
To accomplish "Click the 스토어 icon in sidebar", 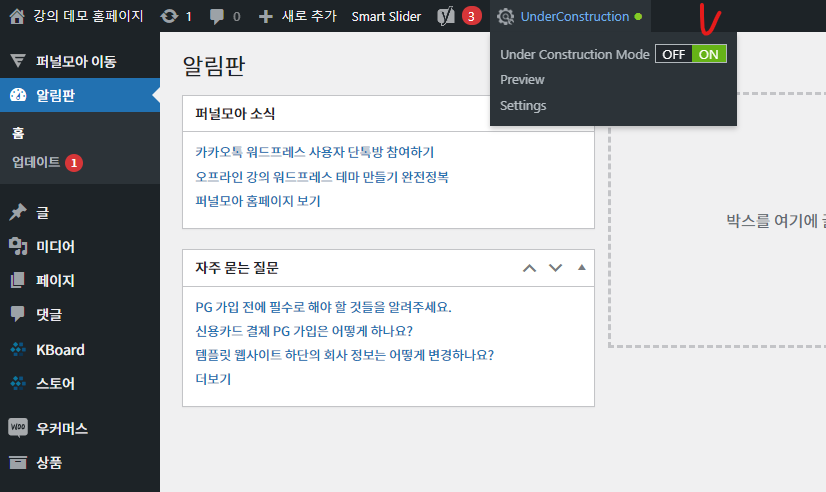I will point(18,383).
